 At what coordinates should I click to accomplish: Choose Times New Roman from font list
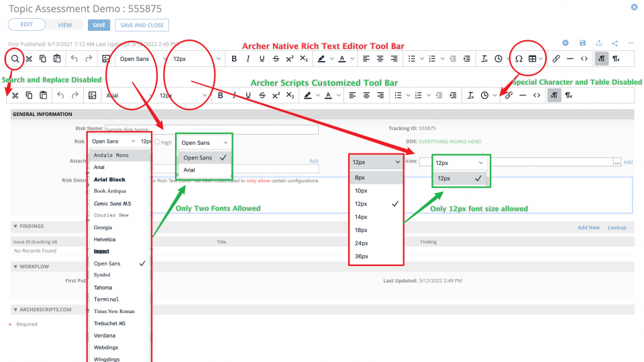click(119, 311)
